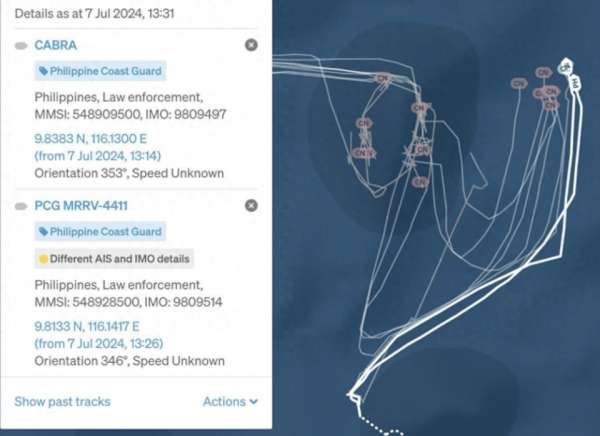Select the topmost CN marker in left cluster
The height and width of the screenshot is (436, 600).
380,77
